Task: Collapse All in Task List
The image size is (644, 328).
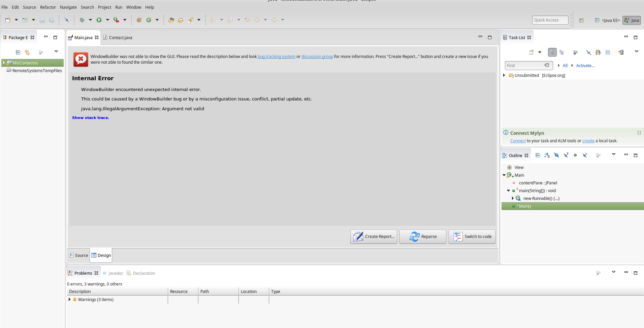Action: point(608,52)
